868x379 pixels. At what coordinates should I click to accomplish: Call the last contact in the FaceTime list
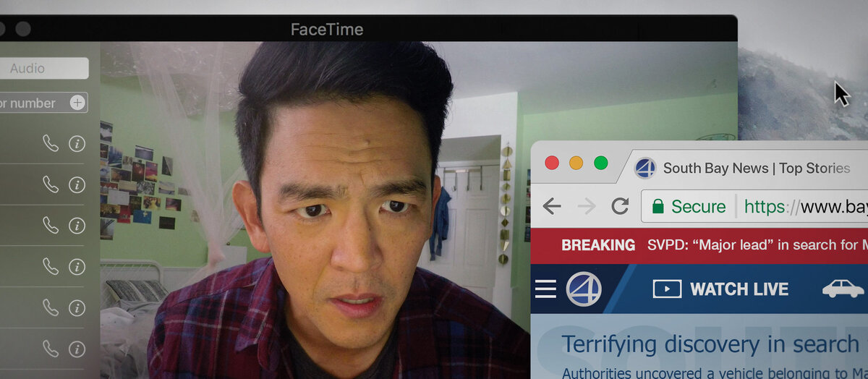(50, 349)
